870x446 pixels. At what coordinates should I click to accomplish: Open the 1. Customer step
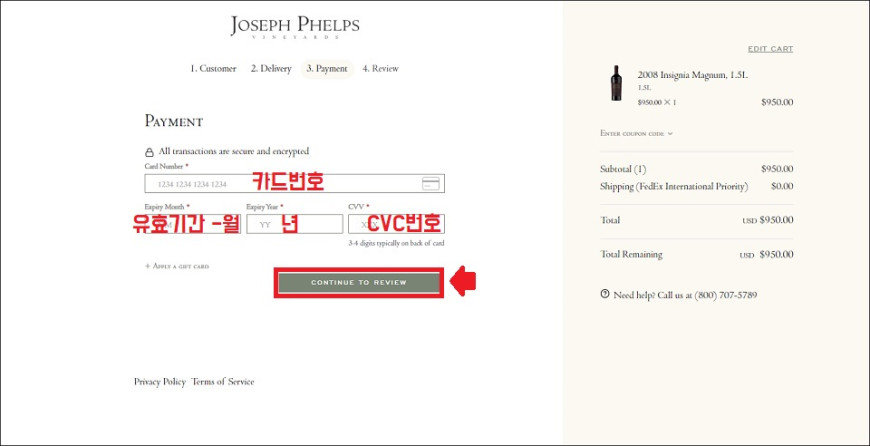click(213, 69)
